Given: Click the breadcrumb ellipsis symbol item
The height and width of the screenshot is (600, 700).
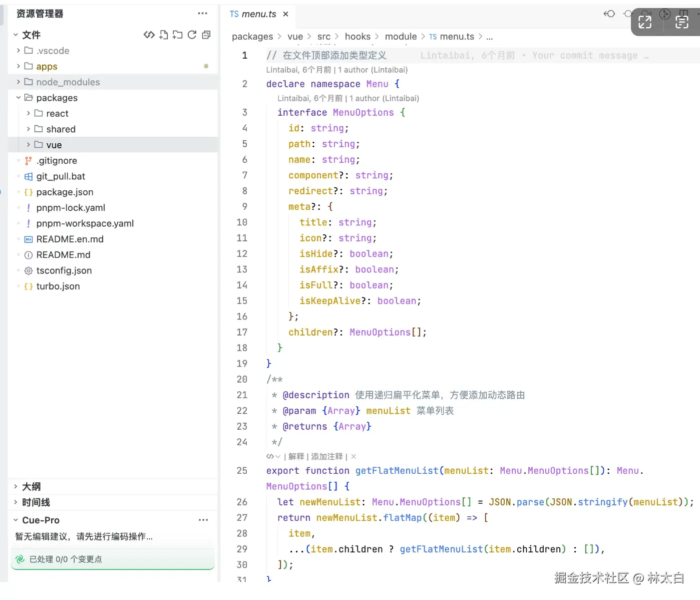Looking at the screenshot, I should [490, 37].
